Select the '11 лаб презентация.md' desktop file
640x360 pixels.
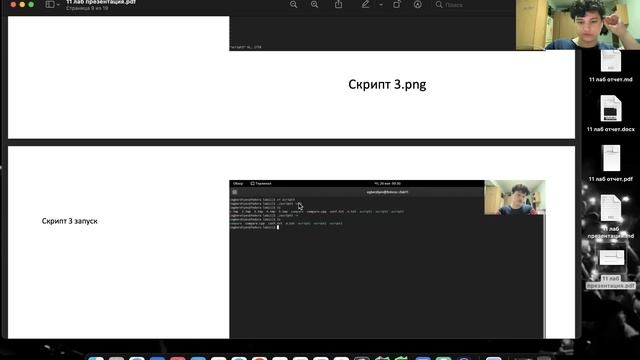point(611,216)
